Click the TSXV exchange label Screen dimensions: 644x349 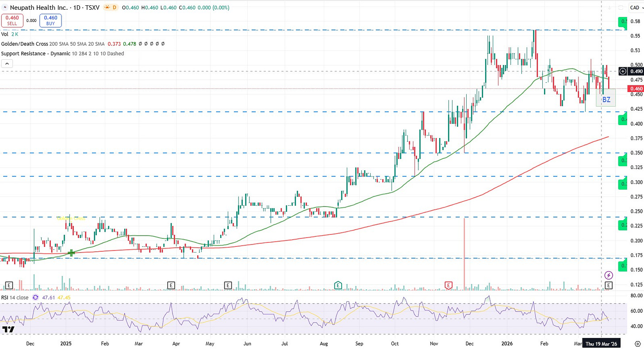(x=92, y=8)
